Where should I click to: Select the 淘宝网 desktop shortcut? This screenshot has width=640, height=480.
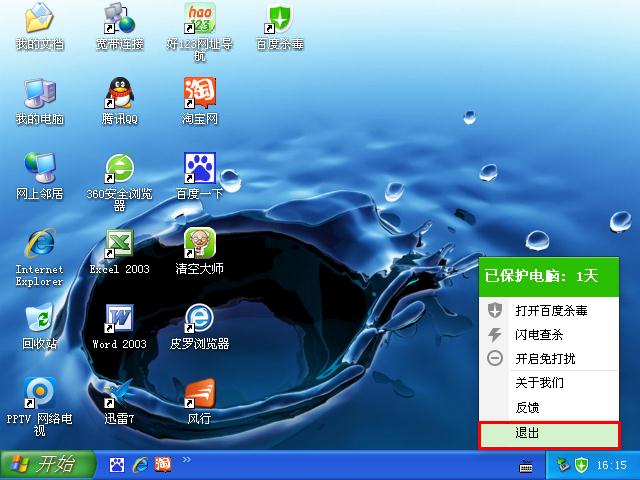click(x=200, y=94)
